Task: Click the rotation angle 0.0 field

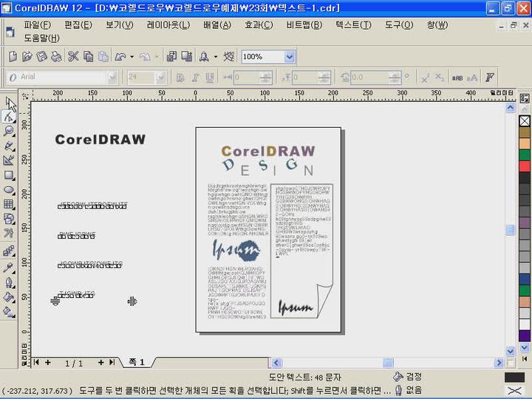Action: (375, 78)
